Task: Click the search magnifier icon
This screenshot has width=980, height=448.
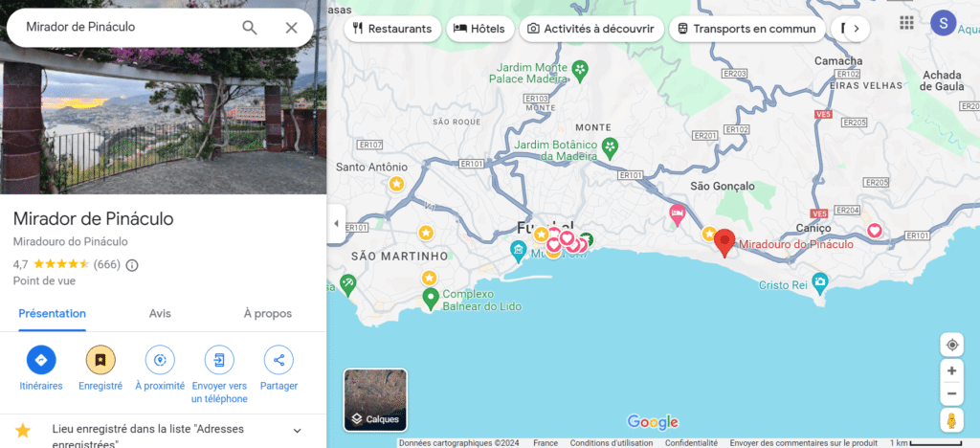Action: [x=250, y=28]
